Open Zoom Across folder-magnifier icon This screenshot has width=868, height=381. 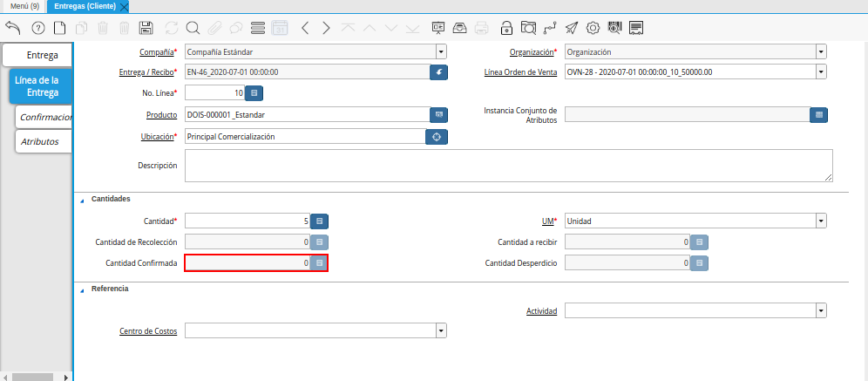[529, 28]
